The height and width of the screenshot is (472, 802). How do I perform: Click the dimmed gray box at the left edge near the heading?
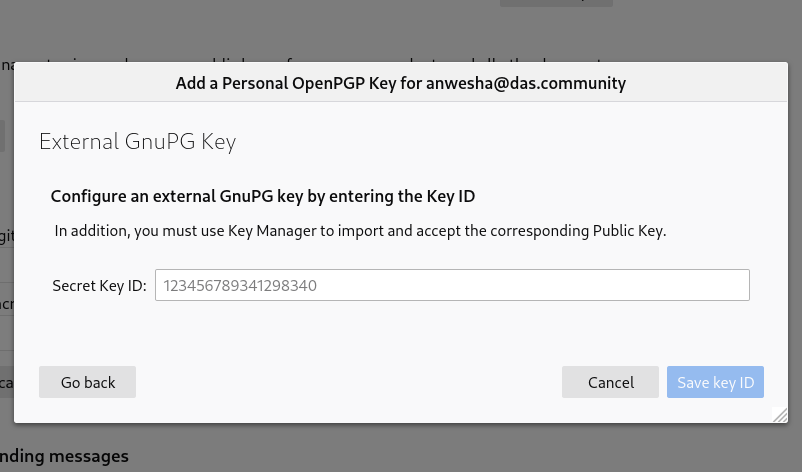coord(3,136)
